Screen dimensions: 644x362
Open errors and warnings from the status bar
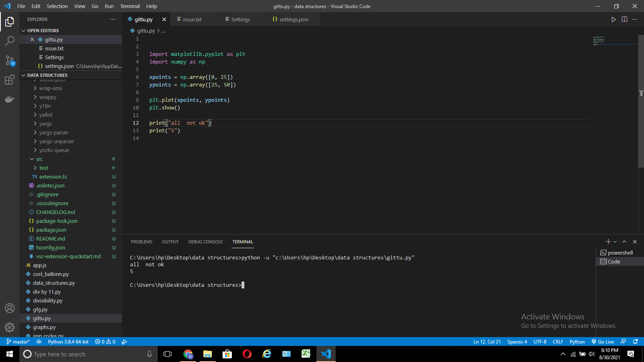[x=105, y=341]
